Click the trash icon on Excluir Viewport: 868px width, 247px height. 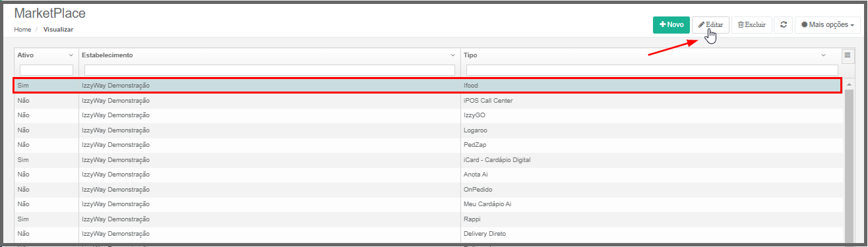741,24
